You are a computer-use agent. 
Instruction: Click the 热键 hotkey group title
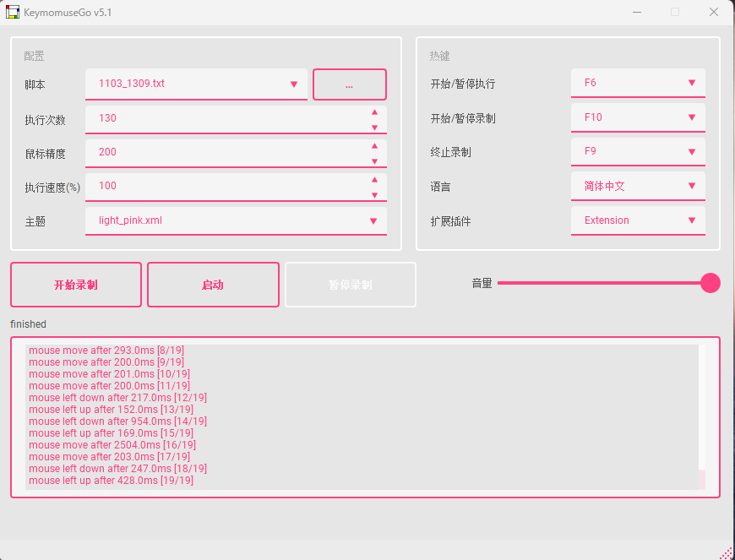pos(439,57)
